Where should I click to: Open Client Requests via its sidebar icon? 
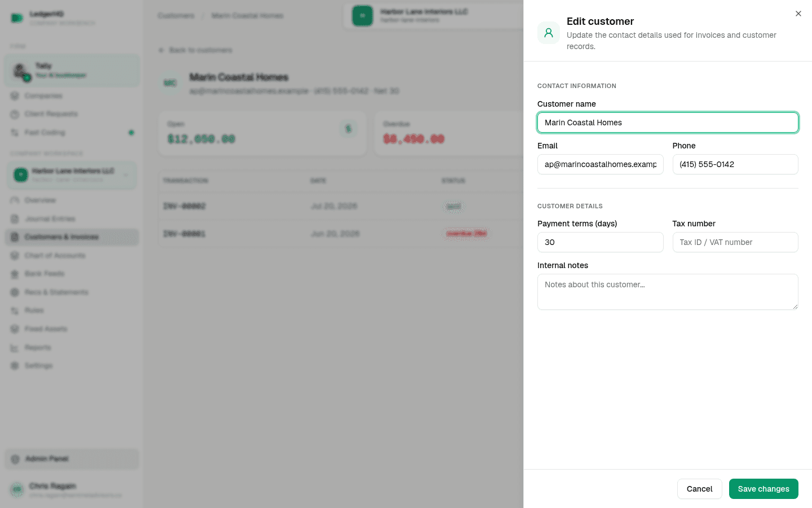click(x=15, y=114)
